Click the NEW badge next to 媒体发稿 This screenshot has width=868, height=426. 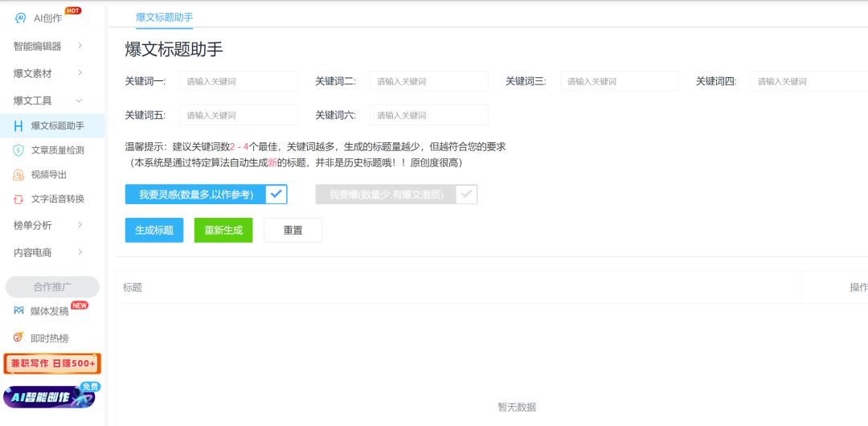tap(80, 305)
